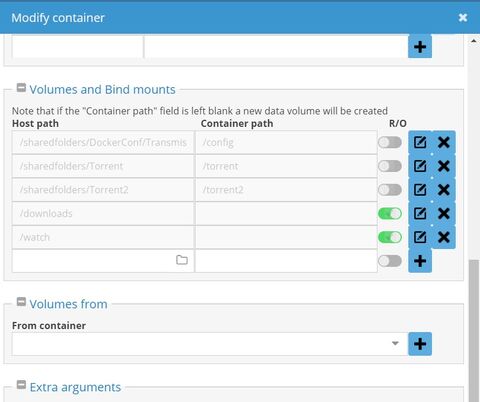This screenshot has height=402, width=480.
Task: Toggle R/O switch for /config mount
Action: [390, 142]
